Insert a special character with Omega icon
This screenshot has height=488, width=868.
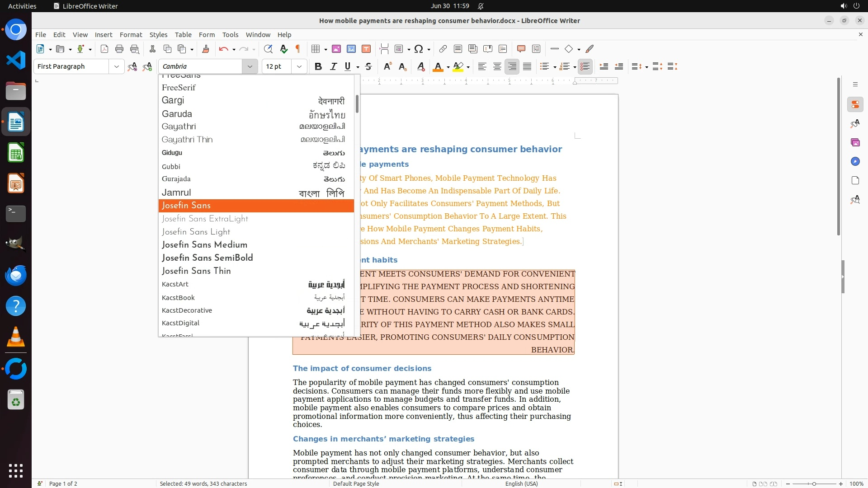[x=419, y=49]
